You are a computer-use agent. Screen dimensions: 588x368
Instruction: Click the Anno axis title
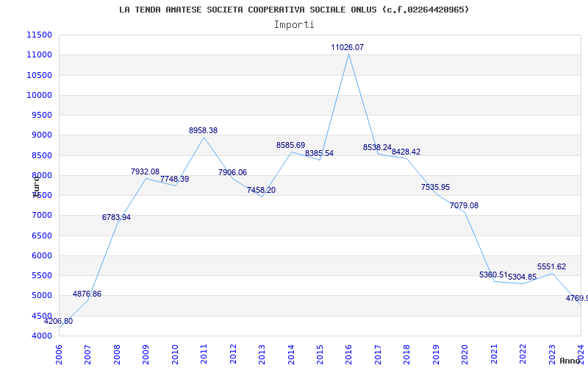point(569,361)
